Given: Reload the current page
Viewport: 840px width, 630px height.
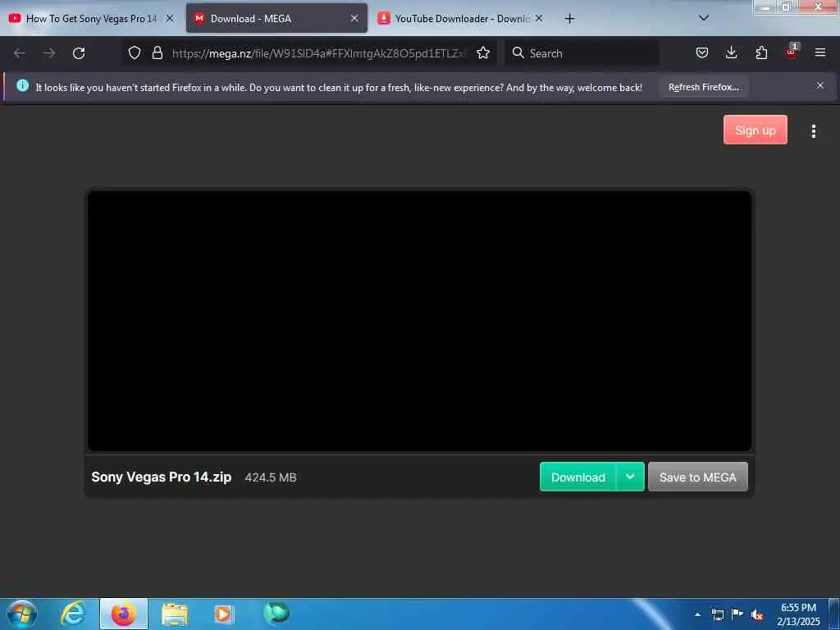Looking at the screenshot, I should coord(79,53).
